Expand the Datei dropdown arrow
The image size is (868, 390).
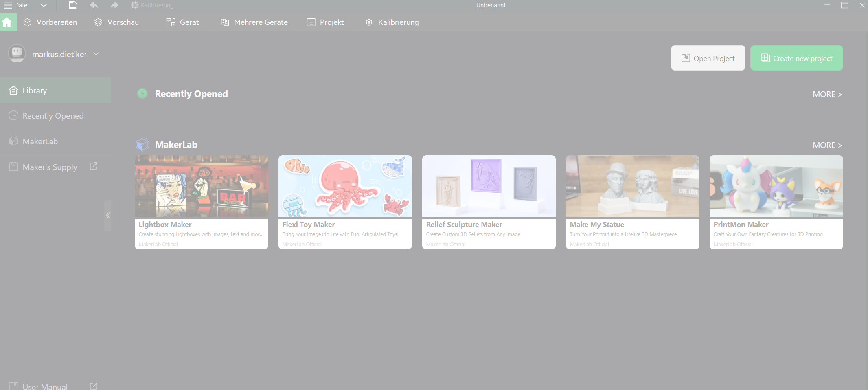[x=44, y=5]
